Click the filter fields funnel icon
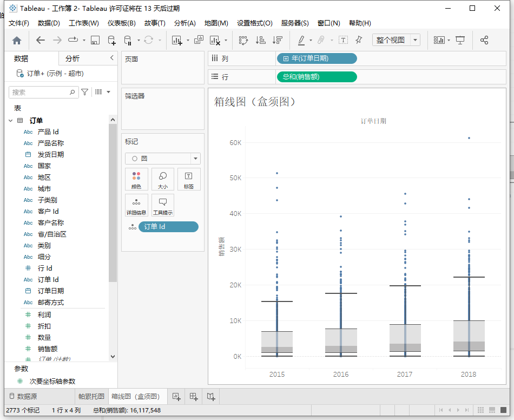Image resolution: width=514 pixels, height=420 pixels. point(85,92)
